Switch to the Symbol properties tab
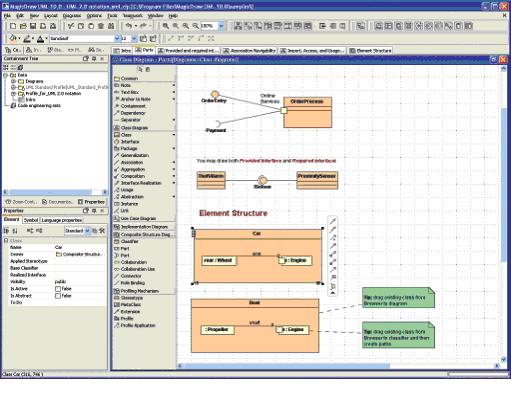511x395 pixels. click(x=31, y=220)
